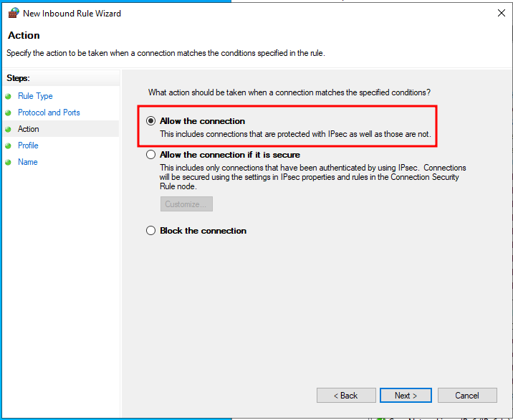Open the Protocol and Ports step
The height and width of the screenshot is (420, 513).
pos(49,113)
